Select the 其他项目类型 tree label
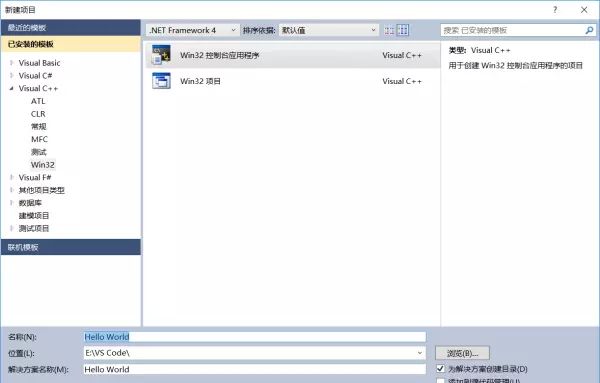 (x=41, y=190)
